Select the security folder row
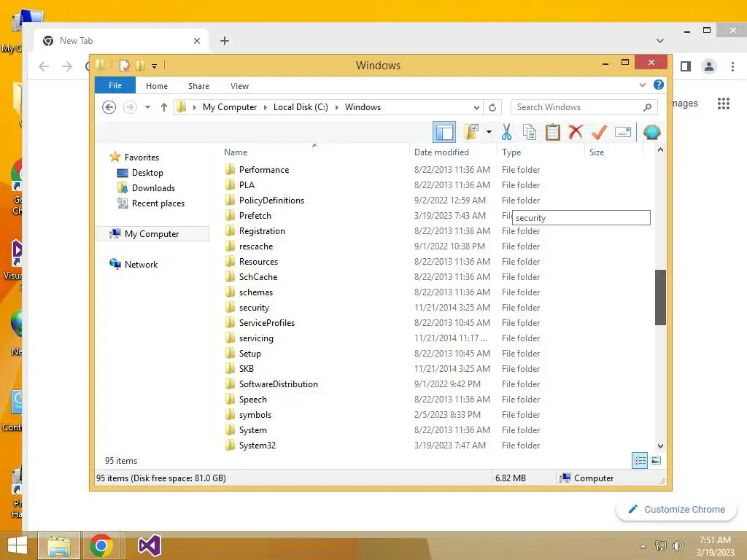 254,308
